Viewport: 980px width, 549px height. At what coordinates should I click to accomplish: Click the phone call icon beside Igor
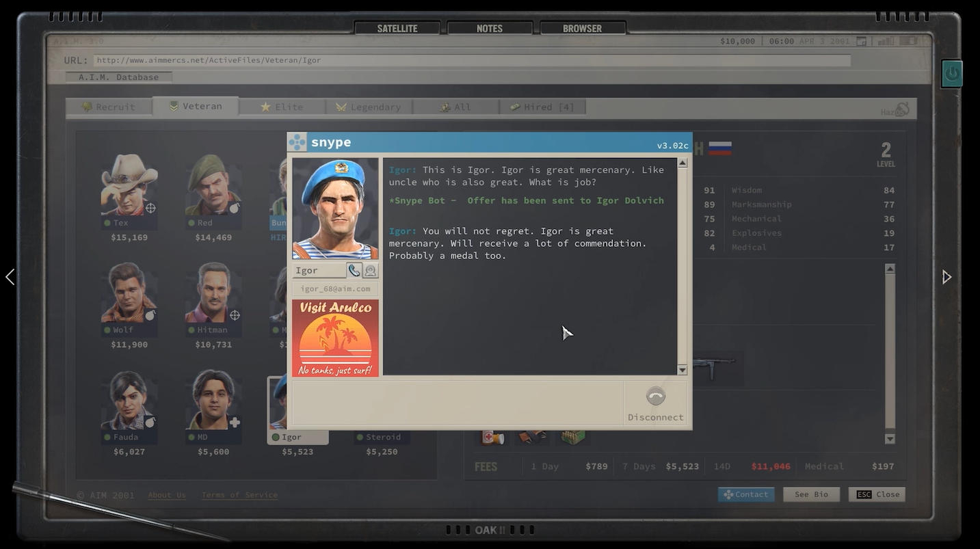(354, 270)
